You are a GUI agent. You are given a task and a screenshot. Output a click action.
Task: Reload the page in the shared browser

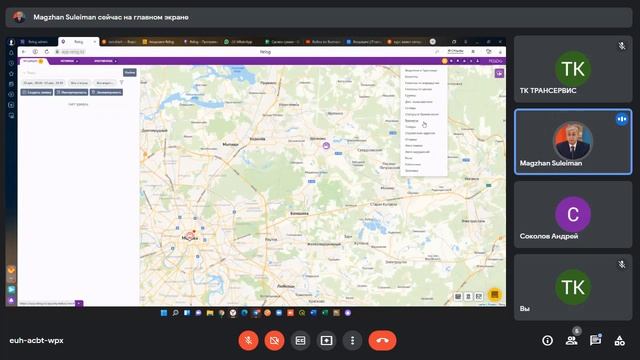coord(47,52)
